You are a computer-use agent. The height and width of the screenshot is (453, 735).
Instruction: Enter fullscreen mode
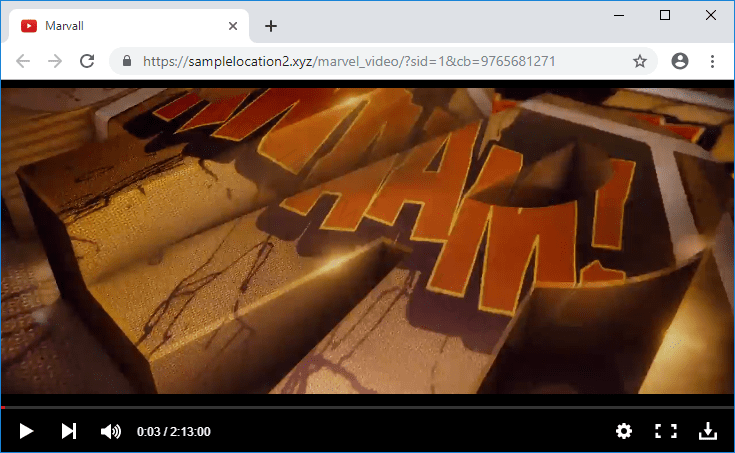[665, 431]
